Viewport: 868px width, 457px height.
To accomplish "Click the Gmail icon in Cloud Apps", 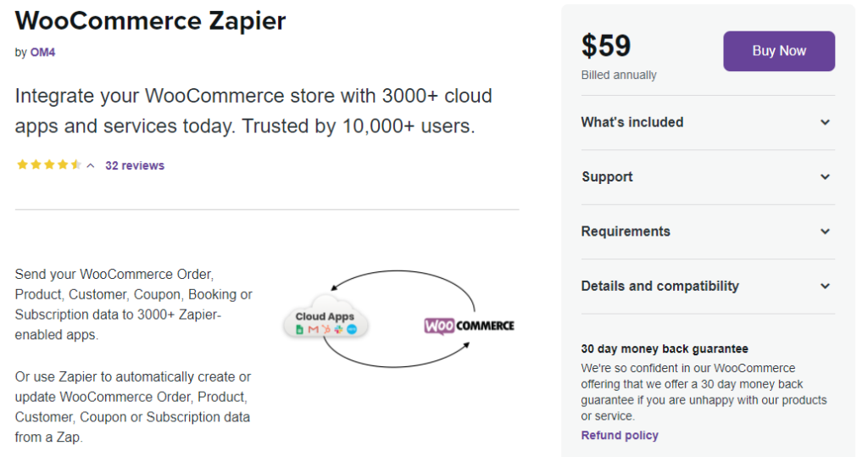I will 314,329.
